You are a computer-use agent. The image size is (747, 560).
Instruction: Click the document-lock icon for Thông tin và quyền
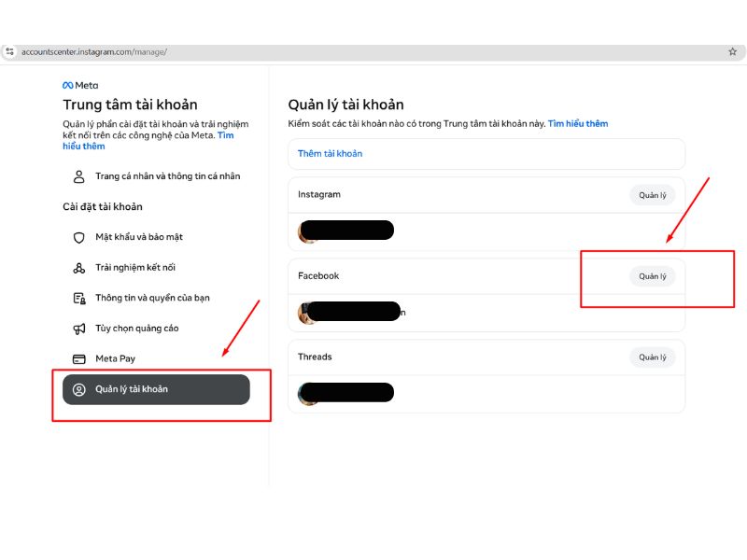[x=79, y=298]
